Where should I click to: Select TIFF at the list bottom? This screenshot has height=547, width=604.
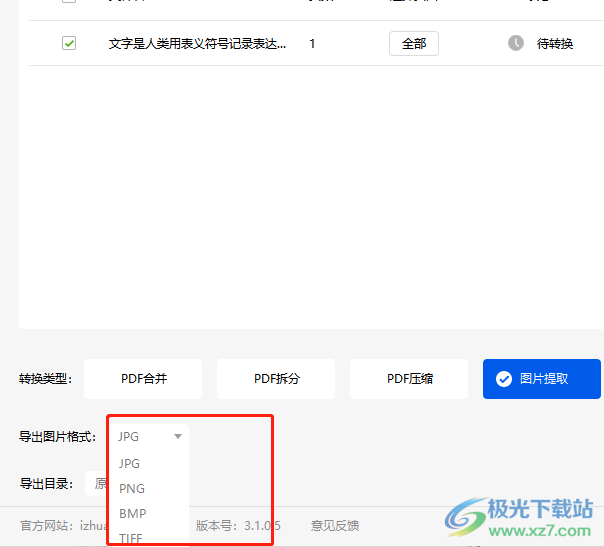coord(131,538)
